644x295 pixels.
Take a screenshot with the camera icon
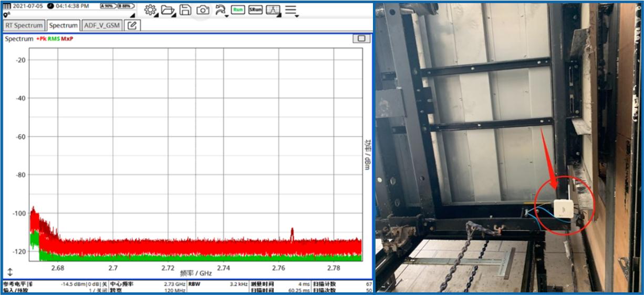[203, 9]
